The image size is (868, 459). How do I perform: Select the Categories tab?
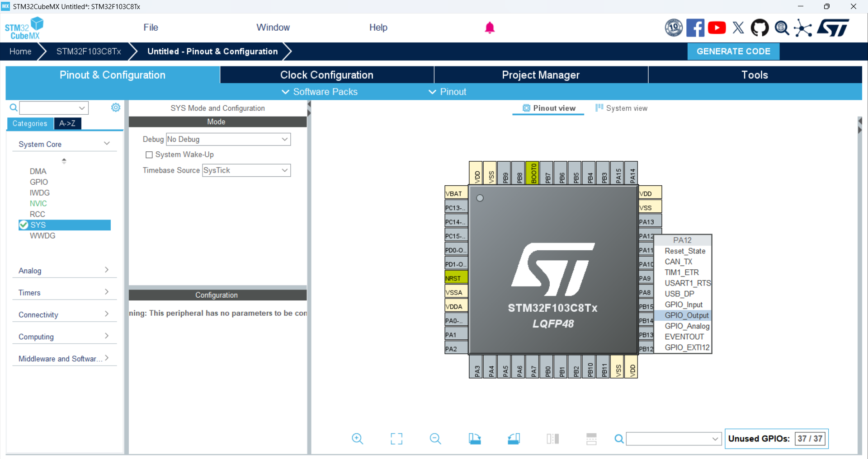click(30, 123)
